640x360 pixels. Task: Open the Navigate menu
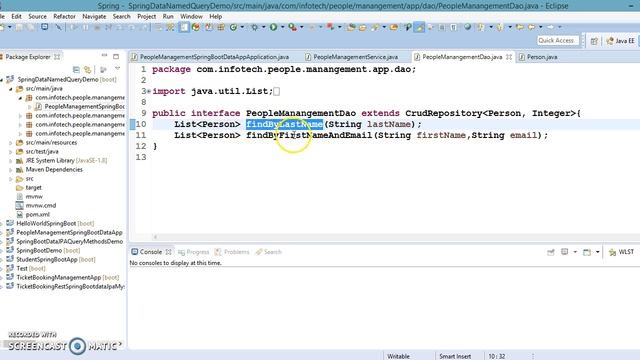(x=94, y=16)
